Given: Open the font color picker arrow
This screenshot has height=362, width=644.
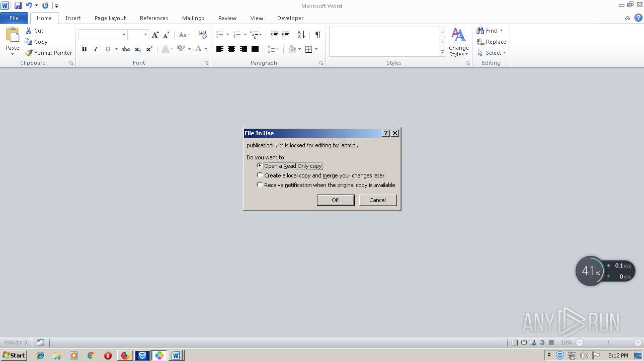Looking at the screenshot, I should (x=206, y=49).
